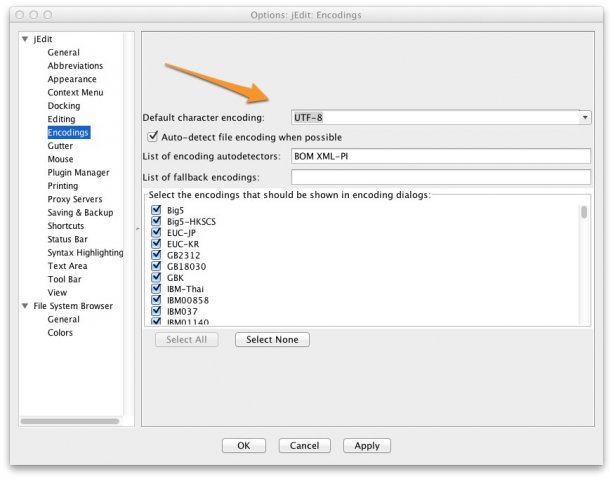Click the IBM-Thai encoding label
This screenshot has height=479, width=613.
pyautogui.click(x=185, y=289)
